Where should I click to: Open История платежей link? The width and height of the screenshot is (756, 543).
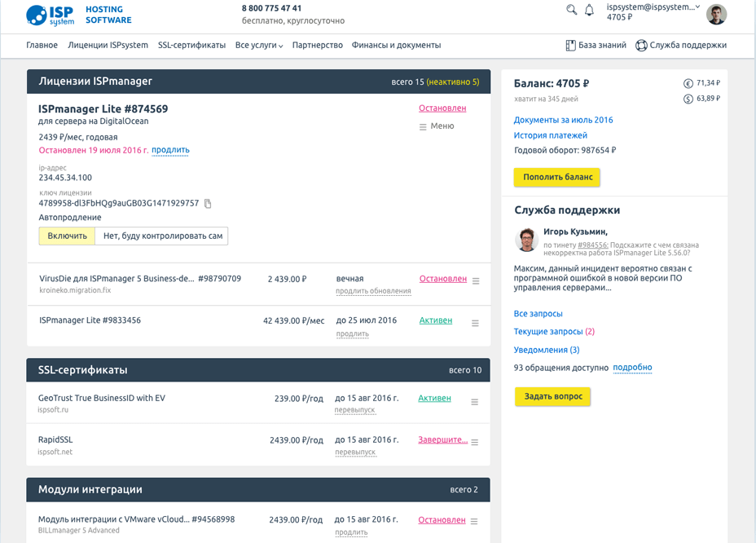[x=550, y=135]
